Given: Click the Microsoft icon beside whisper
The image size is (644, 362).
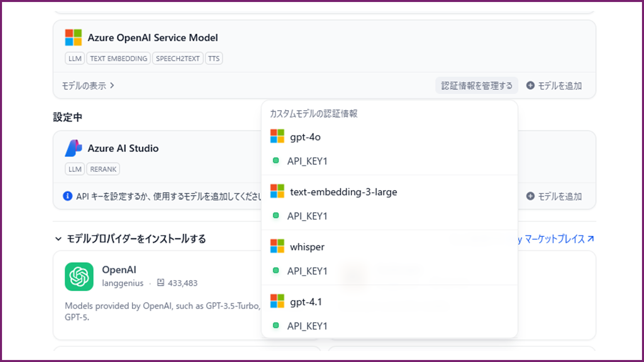Looking at the screenshot, I should pyautogui.click(x=277, y=246).
